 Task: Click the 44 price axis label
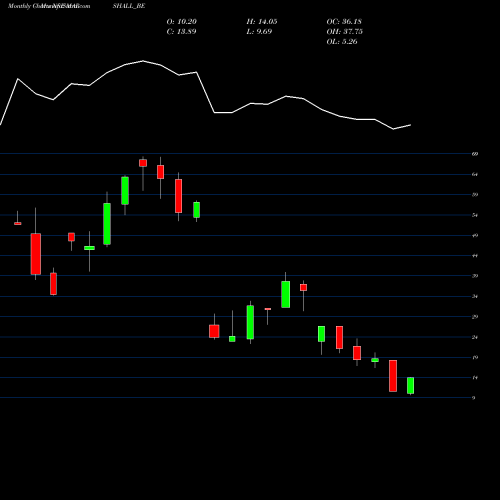tap(475, 256)
